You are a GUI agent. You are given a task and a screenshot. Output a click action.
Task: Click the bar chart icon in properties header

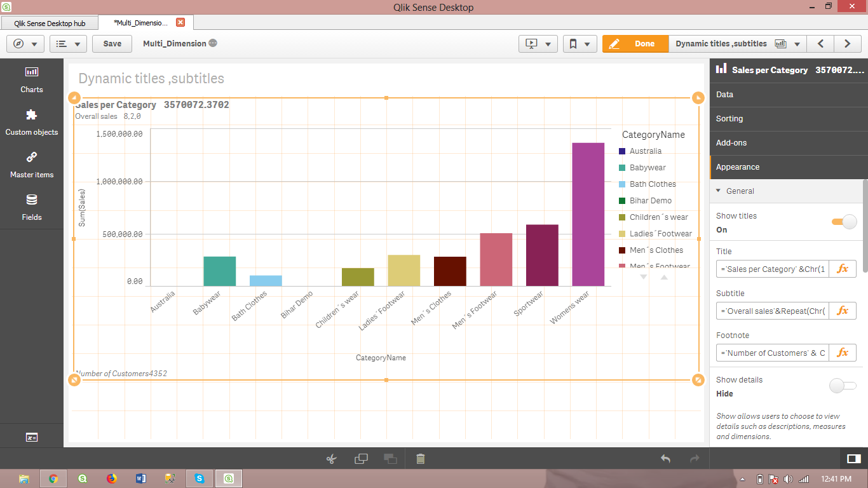721,69
